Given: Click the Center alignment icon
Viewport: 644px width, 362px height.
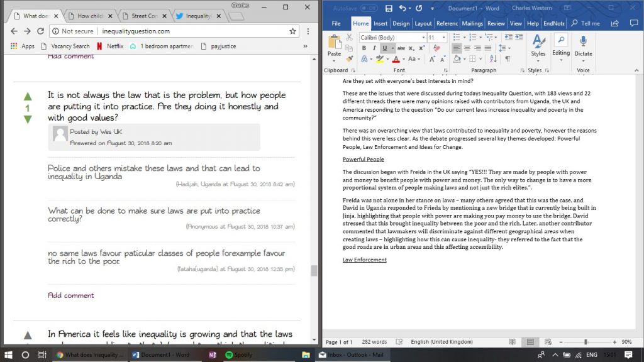Looking at the screenshot, I should pyautogui.click(x=467, y=48).
